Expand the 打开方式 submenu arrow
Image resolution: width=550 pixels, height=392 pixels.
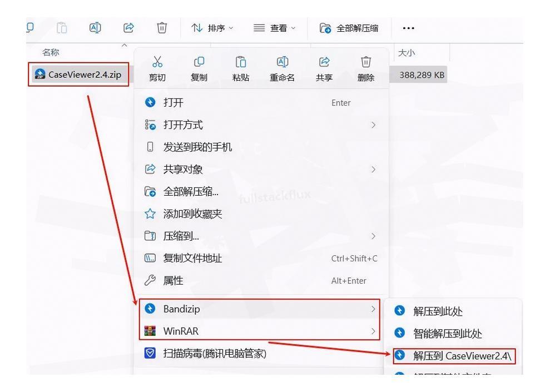374,125
